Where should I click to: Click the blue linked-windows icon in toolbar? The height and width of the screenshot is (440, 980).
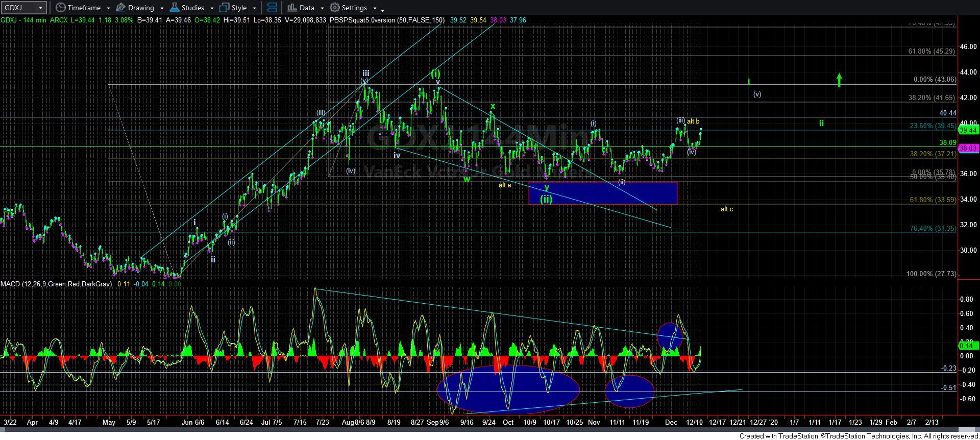[x=272, y=8]
